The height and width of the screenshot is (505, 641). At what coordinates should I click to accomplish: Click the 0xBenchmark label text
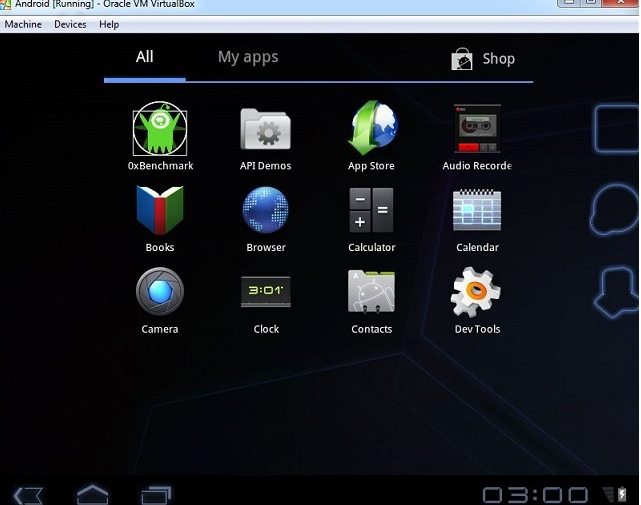click(160, 166)
